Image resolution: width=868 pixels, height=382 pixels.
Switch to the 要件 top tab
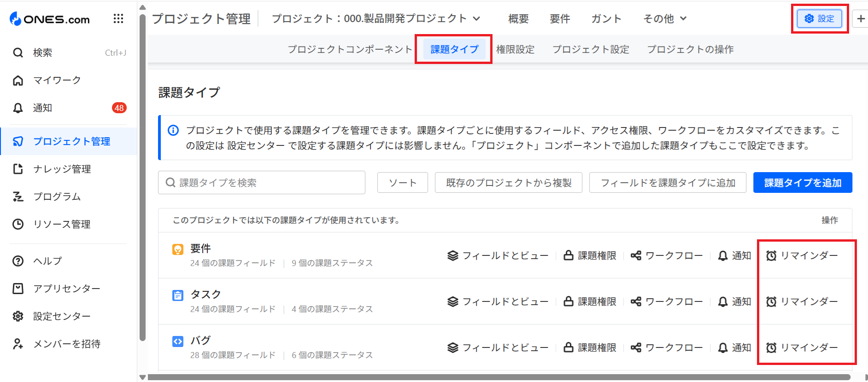[x=560, y=19]
